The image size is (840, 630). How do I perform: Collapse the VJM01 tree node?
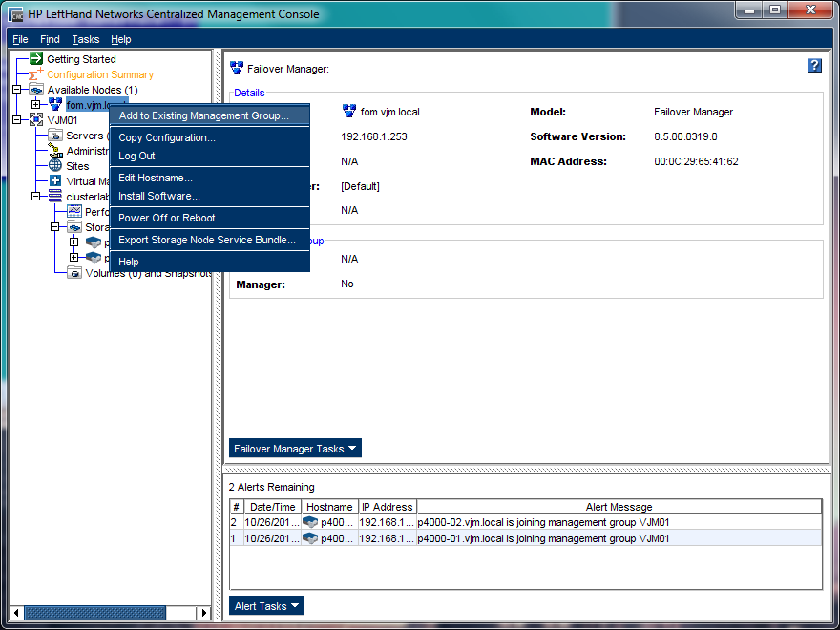click(17, 120)
